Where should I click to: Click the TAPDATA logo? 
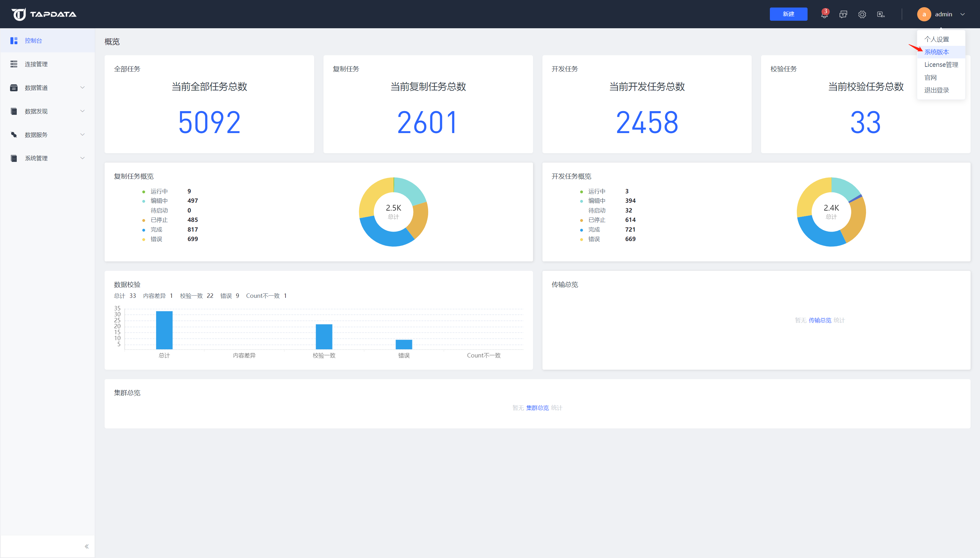tap(44, 14)
